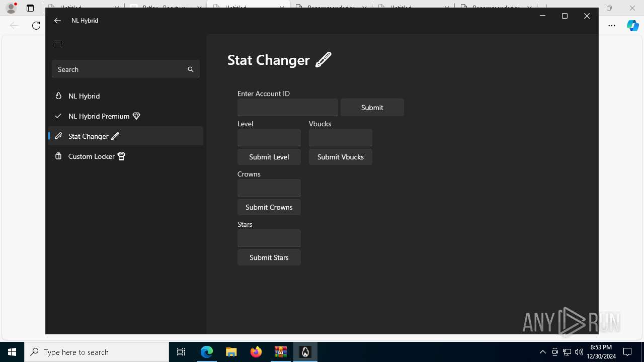This screenshot has width=644, height=362.
Task: Click the taskbar search box
Action: click(97, 352)
